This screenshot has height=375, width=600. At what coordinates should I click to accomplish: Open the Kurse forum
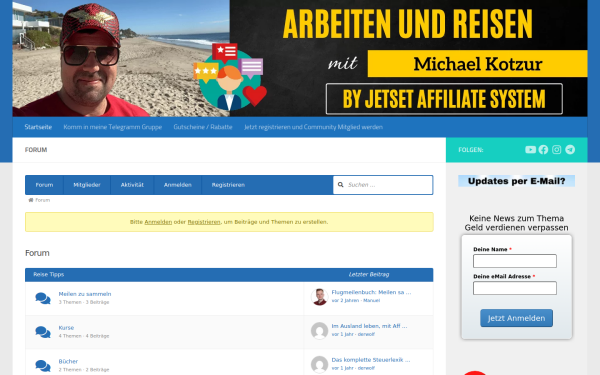pos(66,328)
